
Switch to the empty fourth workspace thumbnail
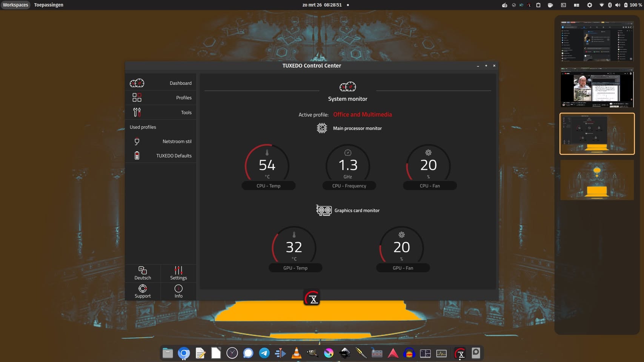pyautogui.click(x=597, y=180)
